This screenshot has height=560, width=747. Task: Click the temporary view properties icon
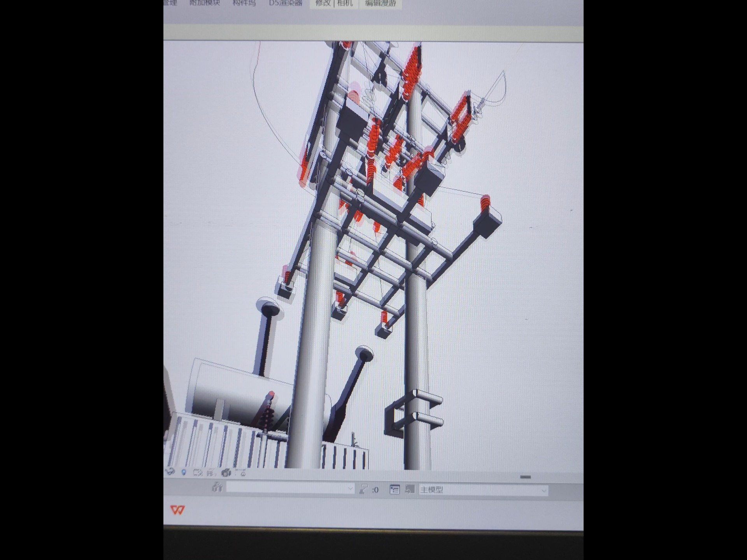pos(198,473)
